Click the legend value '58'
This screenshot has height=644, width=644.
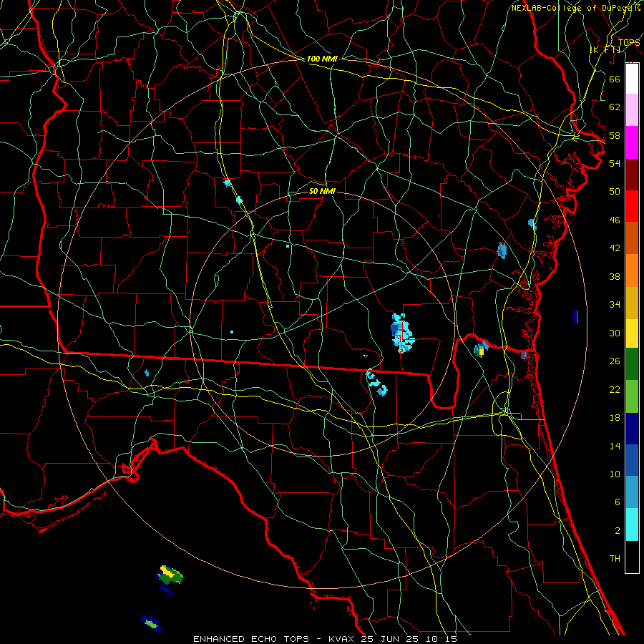point(615,135)
